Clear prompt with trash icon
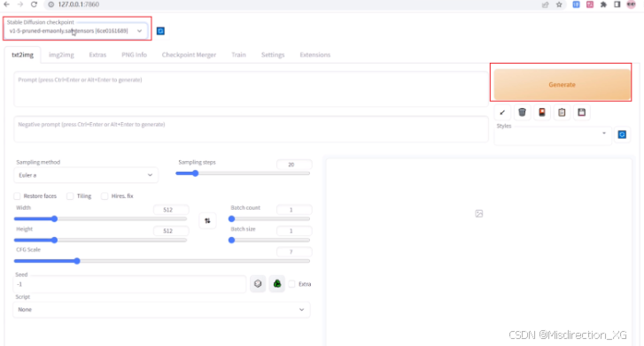Image resolution: width=644 pixels, height=346 pixels. pos(522,112)
